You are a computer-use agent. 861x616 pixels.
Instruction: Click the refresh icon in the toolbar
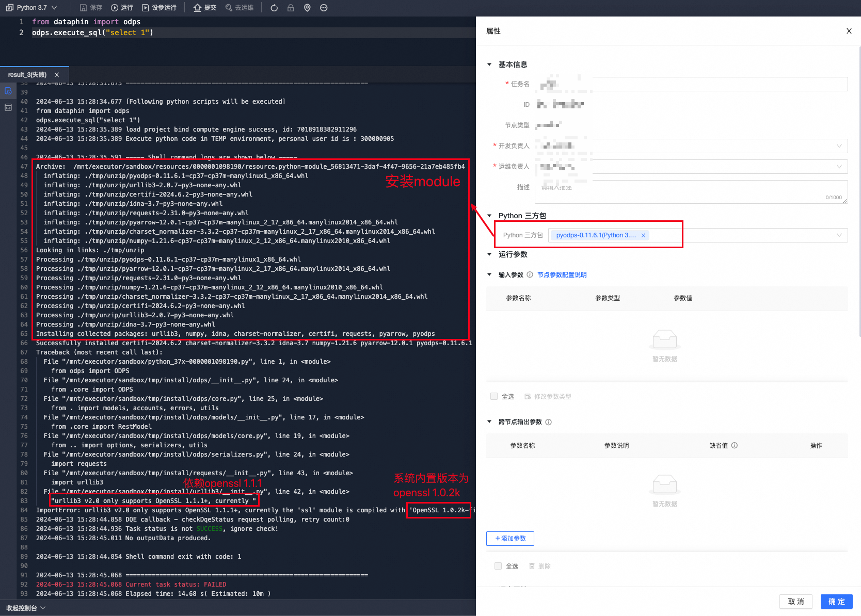274,7
